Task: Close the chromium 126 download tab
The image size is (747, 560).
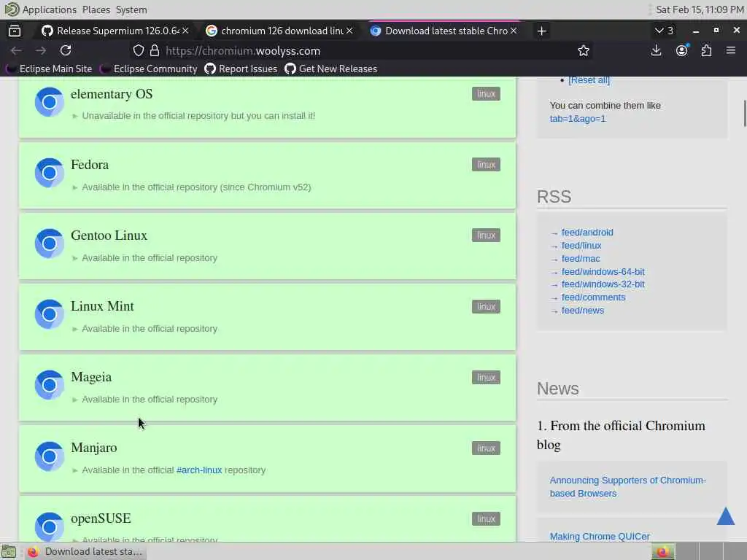Action: 349,31
